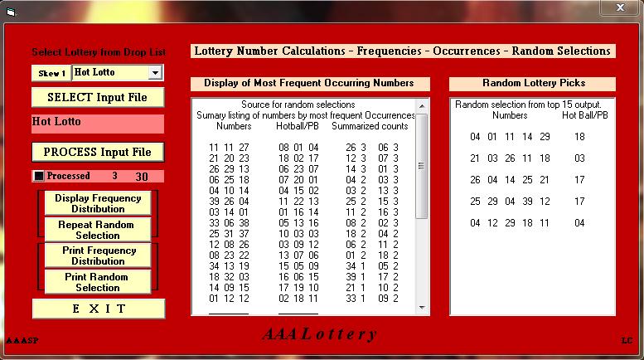Click Repeat Random Selection button
The width and height of the screenshot is (644, 360).
click(x=98, y=230)
